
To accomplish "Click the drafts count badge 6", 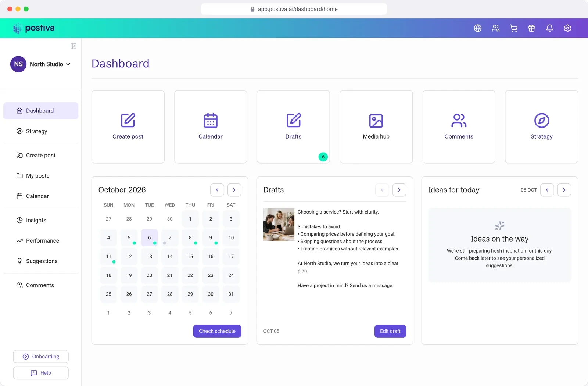I will pos(323,157).
